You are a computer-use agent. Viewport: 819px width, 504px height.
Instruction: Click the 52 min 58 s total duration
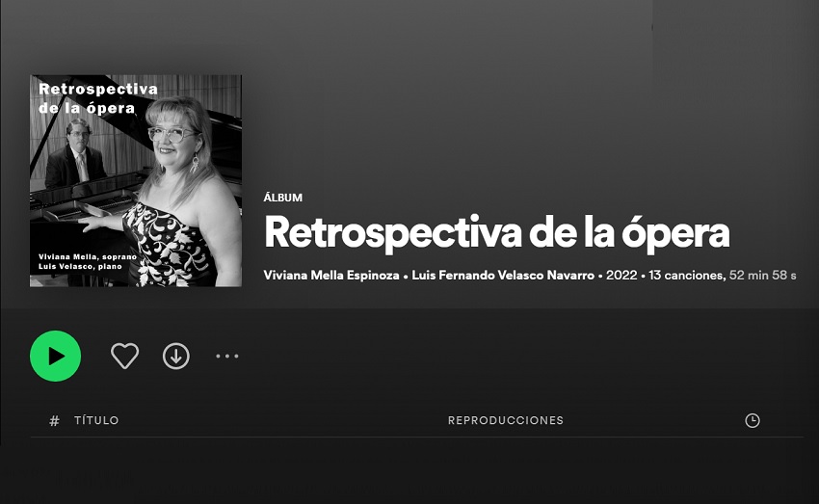pos(762,276)
